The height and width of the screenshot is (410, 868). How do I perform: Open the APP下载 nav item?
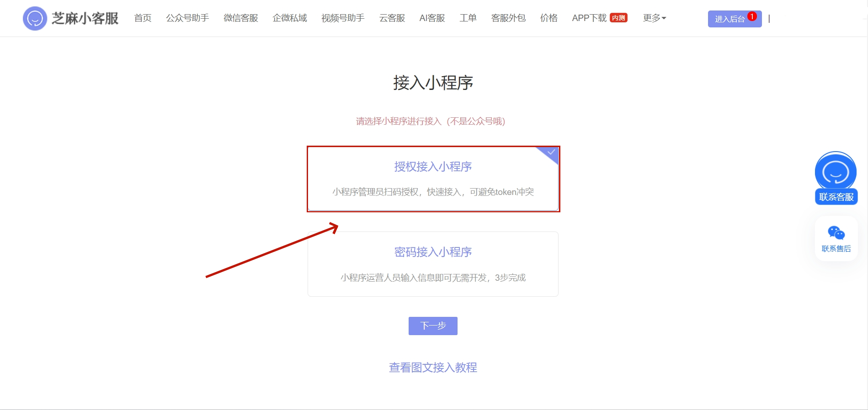click(589, 18)
